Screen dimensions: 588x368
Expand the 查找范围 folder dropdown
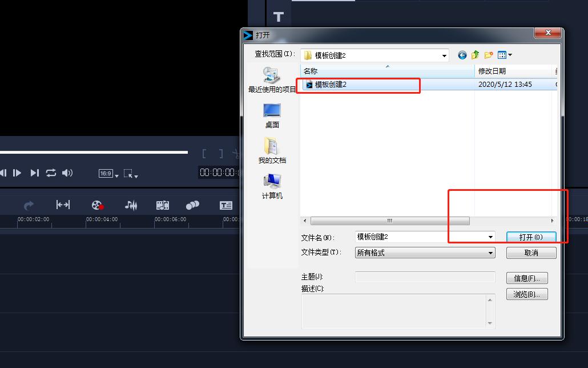(x=444, y=55)
